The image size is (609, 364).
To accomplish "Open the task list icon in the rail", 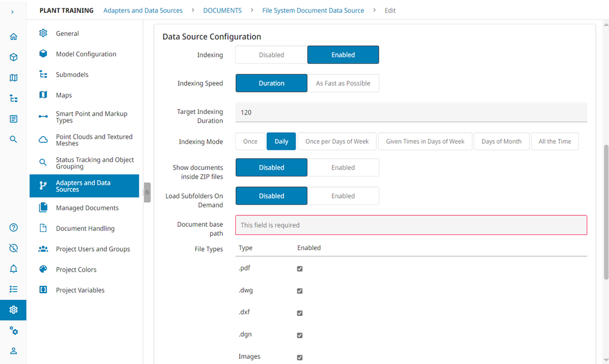I will coord(13,289).
